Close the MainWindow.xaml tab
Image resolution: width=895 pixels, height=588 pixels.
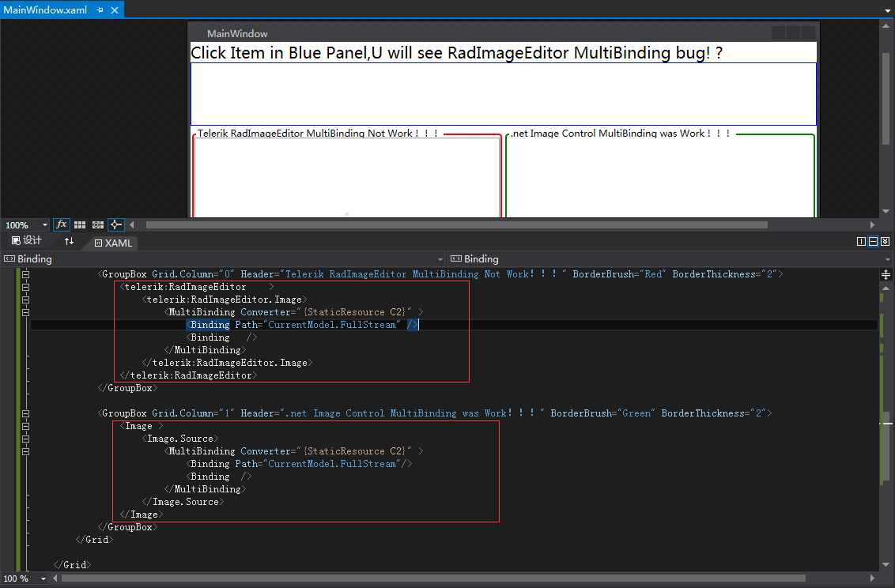pos(115,10)
